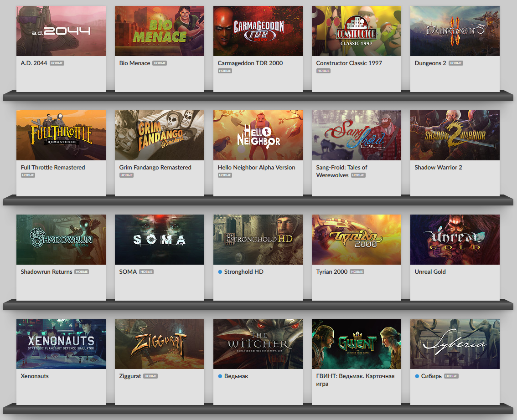Click the Bio Menace title
This screenshot has width=517, height=420.
click(134, 63)
